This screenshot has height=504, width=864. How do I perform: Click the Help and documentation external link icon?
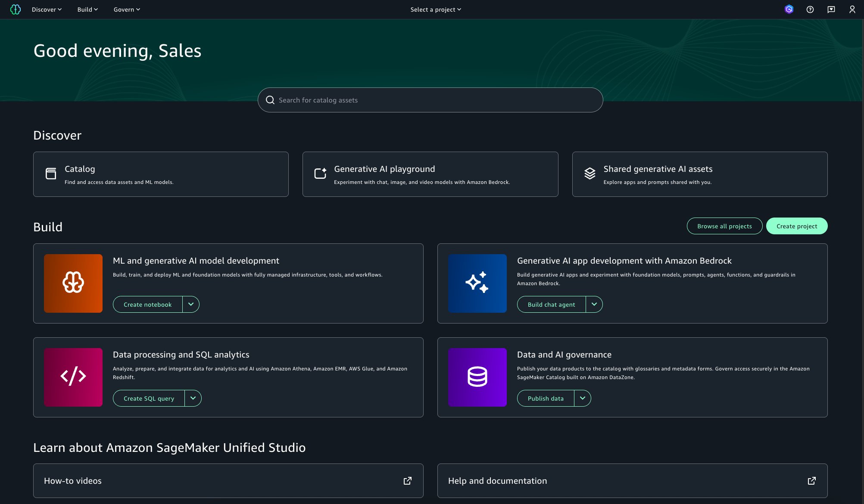[x=811, y=481]
